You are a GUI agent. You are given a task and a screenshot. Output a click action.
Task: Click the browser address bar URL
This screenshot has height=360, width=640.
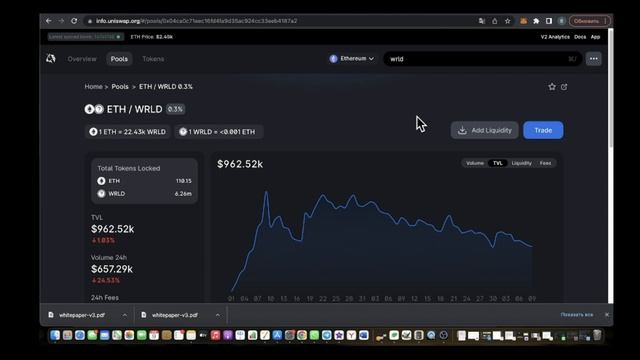(x=196, y=21)
